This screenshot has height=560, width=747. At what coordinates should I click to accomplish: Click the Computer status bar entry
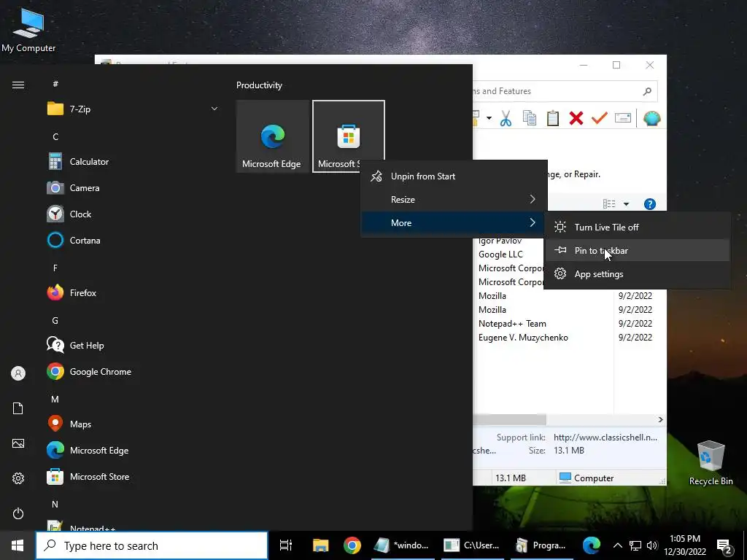point(587,478)
